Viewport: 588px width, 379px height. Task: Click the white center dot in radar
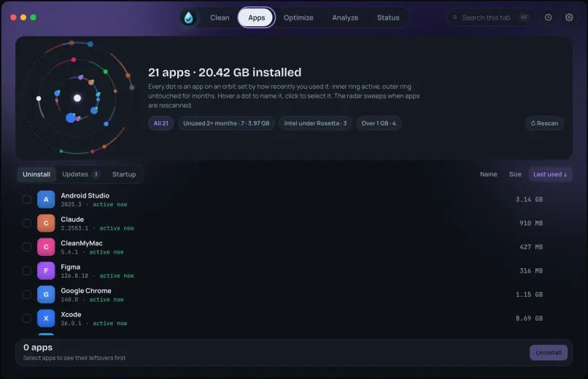[x=77, y=98]
